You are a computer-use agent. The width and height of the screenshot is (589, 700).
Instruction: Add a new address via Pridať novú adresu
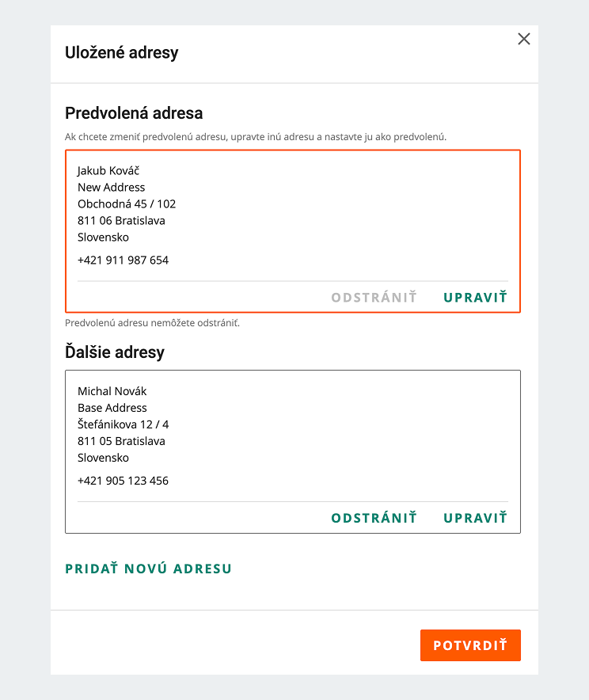pyautogui.click(x=148, y=569)
